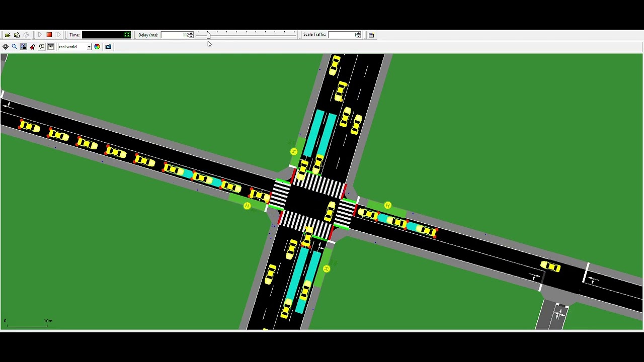The height and width of the screenshot is (362, 644).
Task: Click the greyed-out single-step simulation button
Action: (58, 35)
